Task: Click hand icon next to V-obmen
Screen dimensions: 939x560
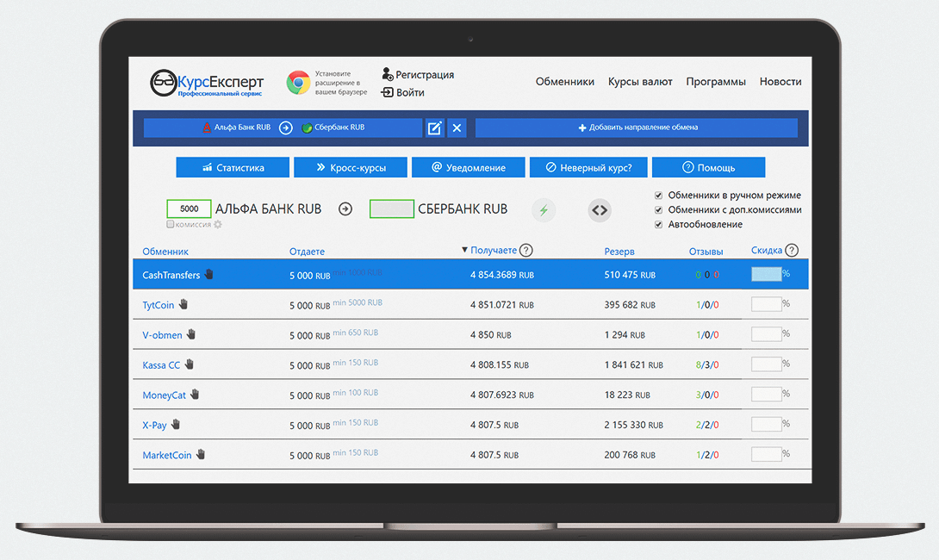Action: click(x=191, y=333)
